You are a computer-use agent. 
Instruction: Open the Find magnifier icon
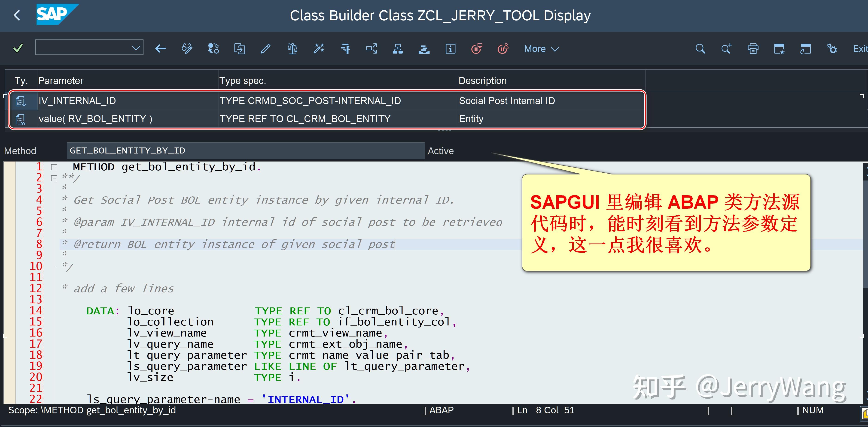700,49
